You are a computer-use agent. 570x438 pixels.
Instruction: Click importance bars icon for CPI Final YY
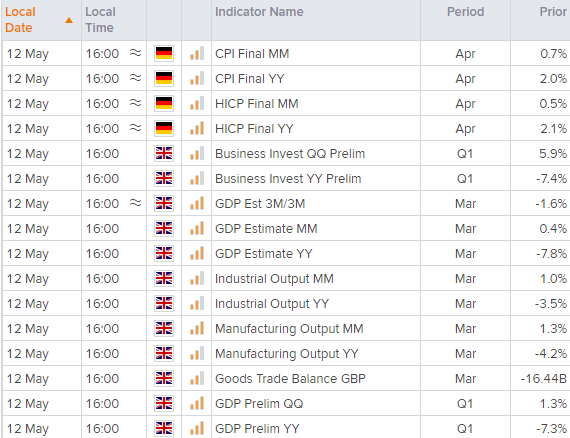click(197, 78)
